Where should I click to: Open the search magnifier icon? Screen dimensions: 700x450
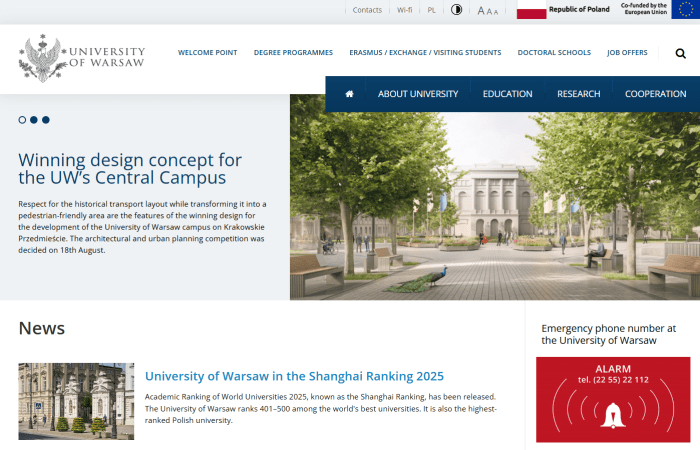pyautogui.click(x=680, y=54)
